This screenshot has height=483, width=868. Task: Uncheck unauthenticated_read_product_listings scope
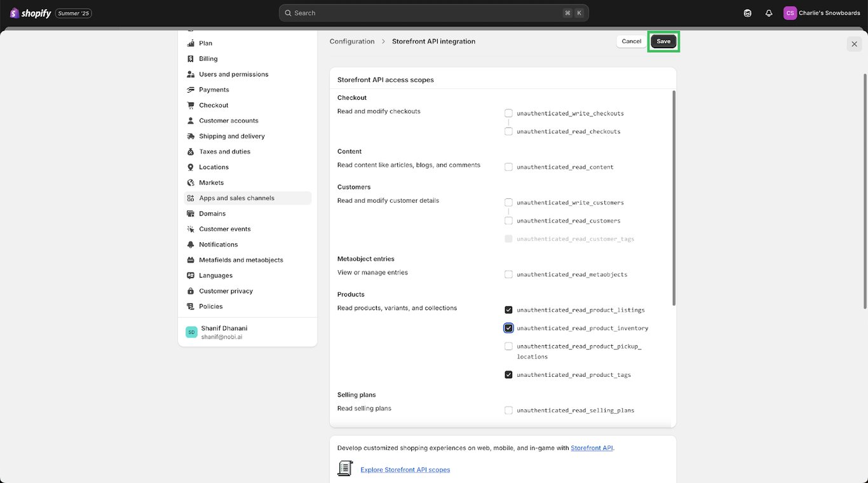508,310
